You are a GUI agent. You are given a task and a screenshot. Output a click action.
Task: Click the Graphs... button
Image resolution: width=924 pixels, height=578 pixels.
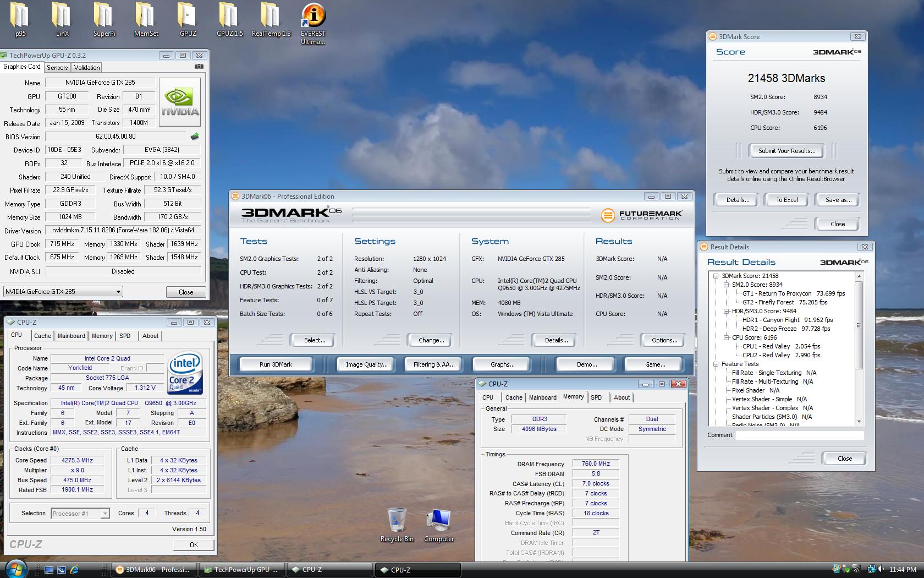tap(503, 364)
